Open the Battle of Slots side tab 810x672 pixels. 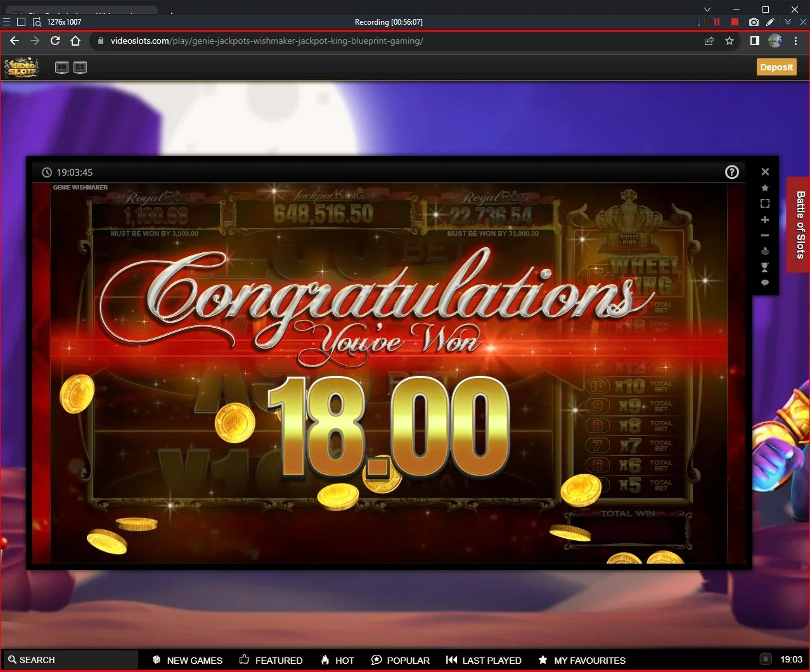(x=800, y=224)
